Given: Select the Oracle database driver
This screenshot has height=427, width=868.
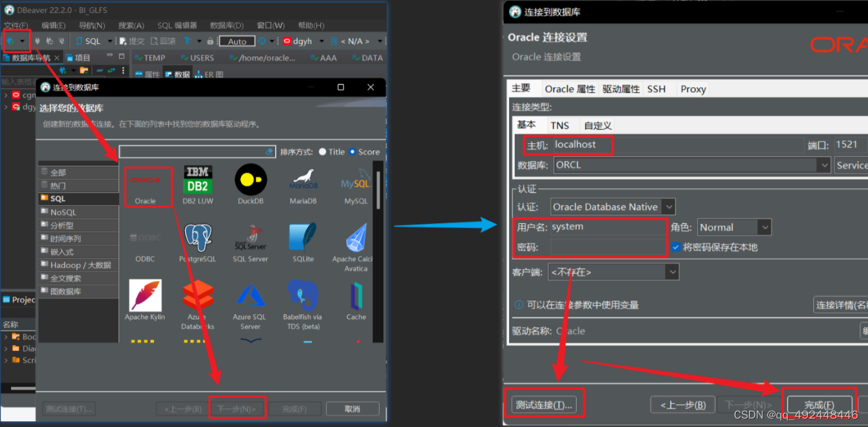Looking at the screenshot, I should click(x=146, y=186).
